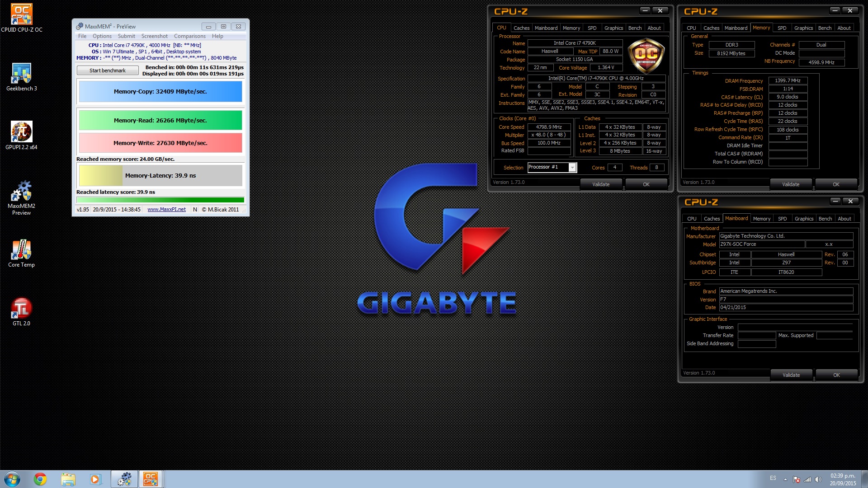868x488 pixels.
Task: Click the Gigabyte OC badge in CPU-Z
Action: (x=646, y=56)
